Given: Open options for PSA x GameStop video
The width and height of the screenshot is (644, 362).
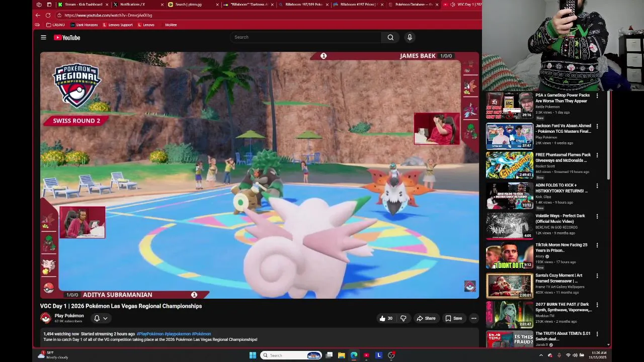Looking at the screenshot, I should [x=597, y=96].
